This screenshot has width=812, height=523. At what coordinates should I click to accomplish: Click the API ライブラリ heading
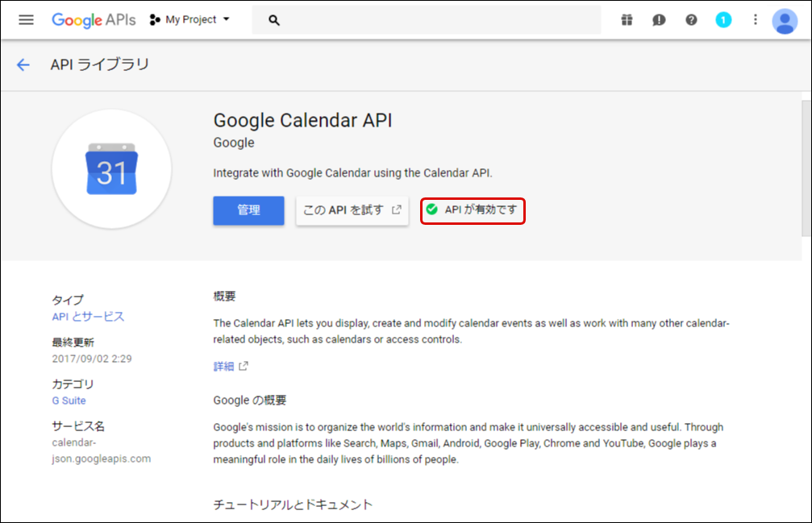[99, 64]
